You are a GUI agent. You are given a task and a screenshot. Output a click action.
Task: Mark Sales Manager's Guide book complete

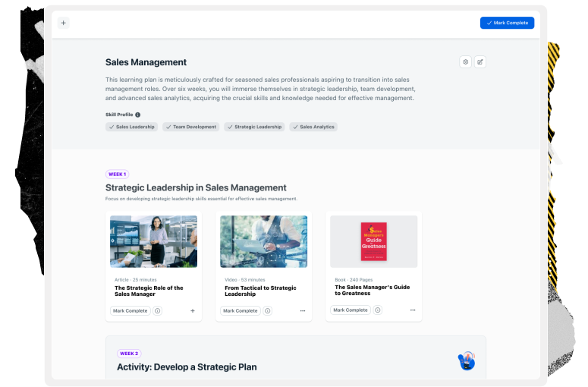click(351, 310)
